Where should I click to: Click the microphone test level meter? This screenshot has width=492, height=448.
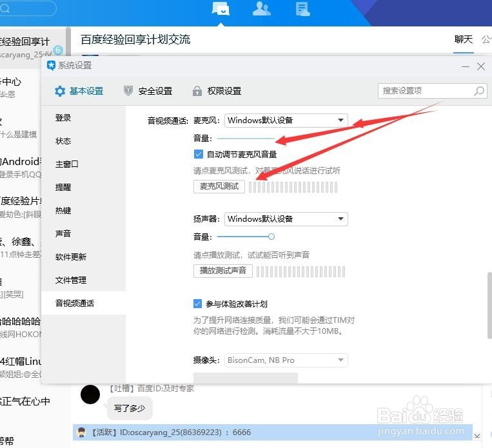(293, 187)
